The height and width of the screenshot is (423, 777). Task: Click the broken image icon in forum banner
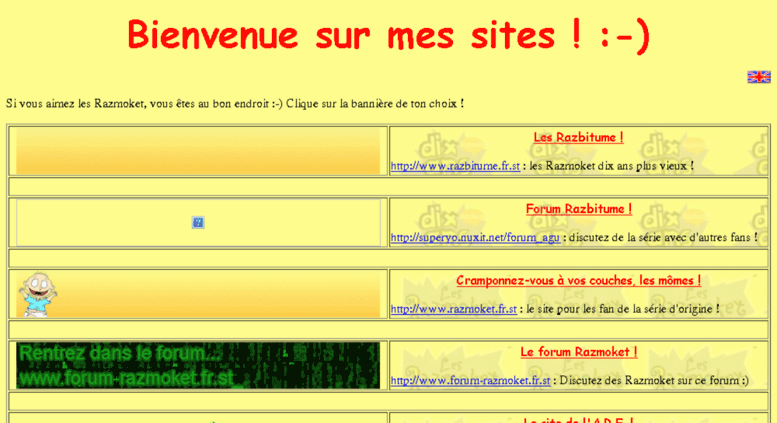(198, 222)
